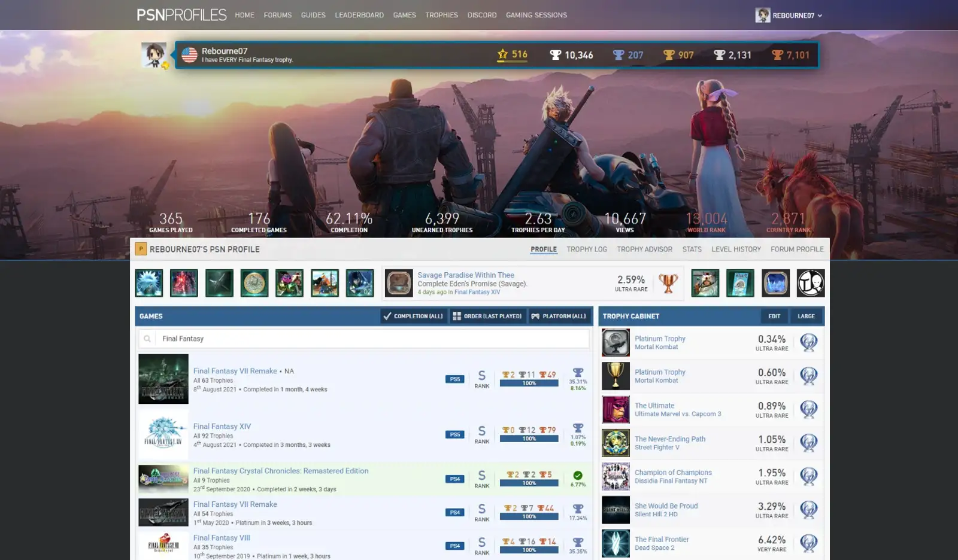Click the Savage Paradise Within Thee trophy icon
This screenshot has height=560, width=958.
pyautogui.click(x=399, y=283)
